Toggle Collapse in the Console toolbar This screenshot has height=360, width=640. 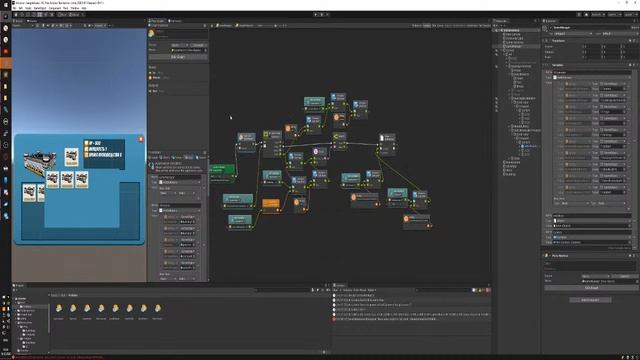347,290
